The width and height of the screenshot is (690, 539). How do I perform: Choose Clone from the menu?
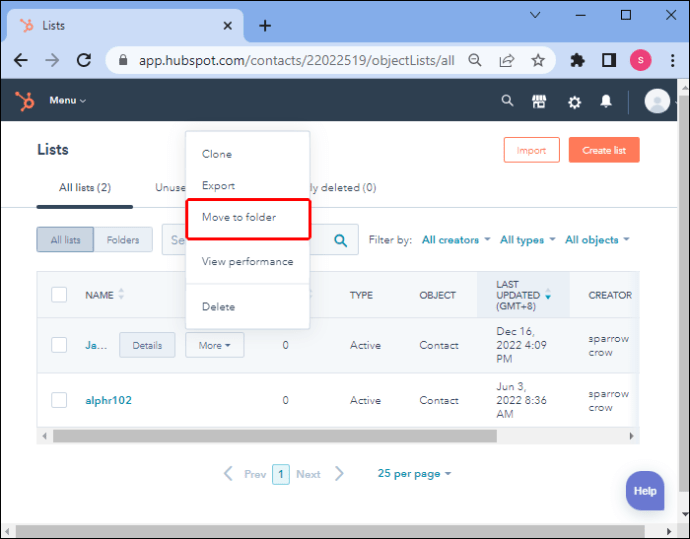point(217,154)
